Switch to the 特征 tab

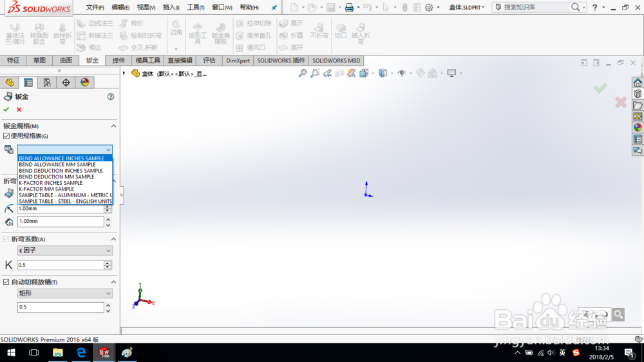point(13,61)
